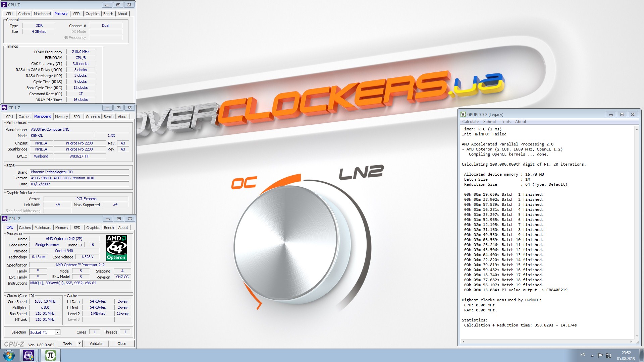644x362 pixels.
Task: Open the Submit menu in GPUPI
Action: point(489,122)
